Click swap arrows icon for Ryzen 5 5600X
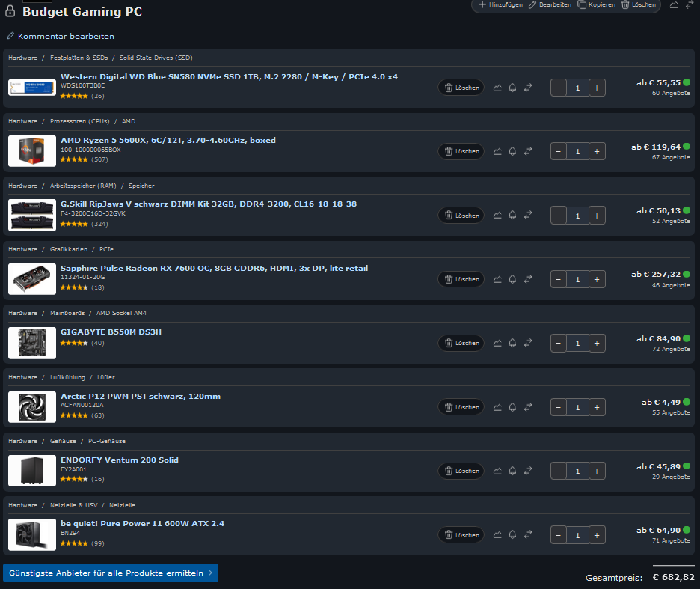This screenshot has width=700, height=589. (x=528, y=151)
